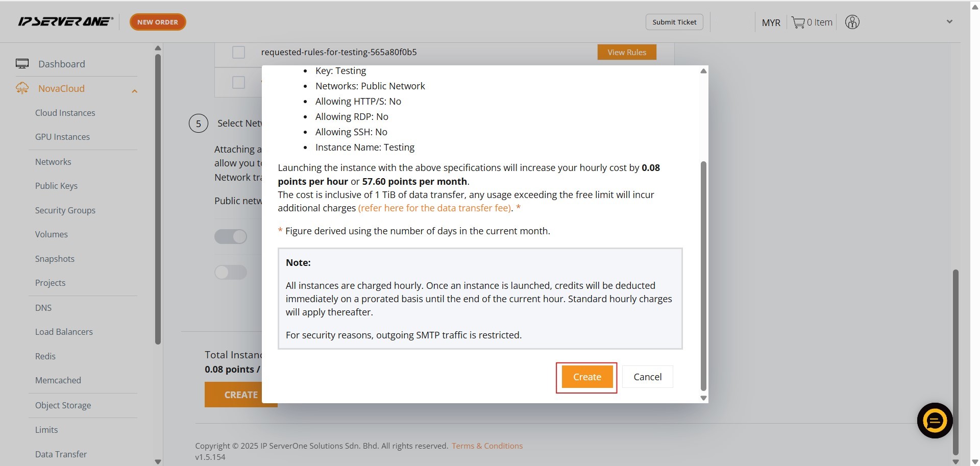
Task: Click the Dashboard monitor icon
Action: point(22,64)
